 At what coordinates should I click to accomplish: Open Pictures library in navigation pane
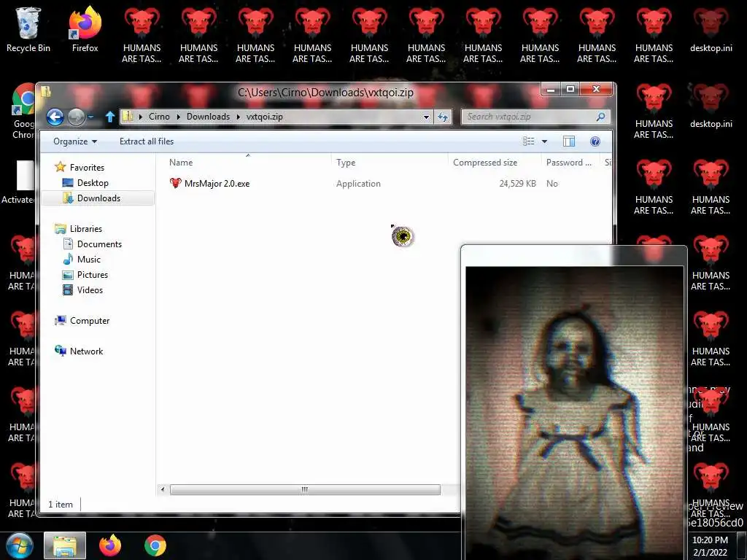point(93,275)
